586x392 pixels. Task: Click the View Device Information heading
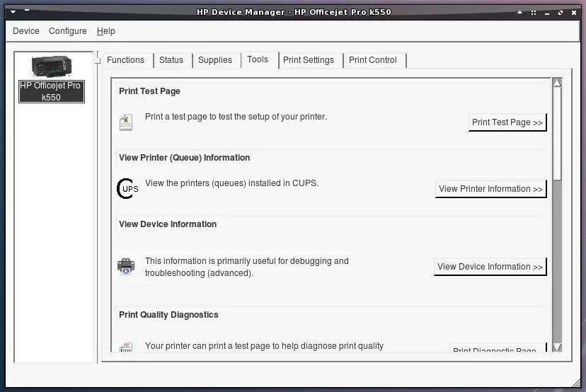168,224
